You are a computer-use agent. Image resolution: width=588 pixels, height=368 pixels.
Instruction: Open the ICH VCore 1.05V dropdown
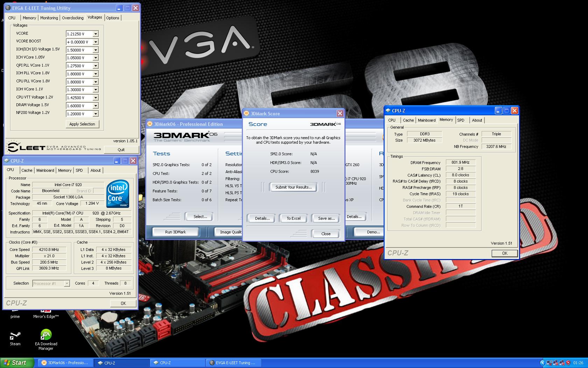[x=96, y=58]
